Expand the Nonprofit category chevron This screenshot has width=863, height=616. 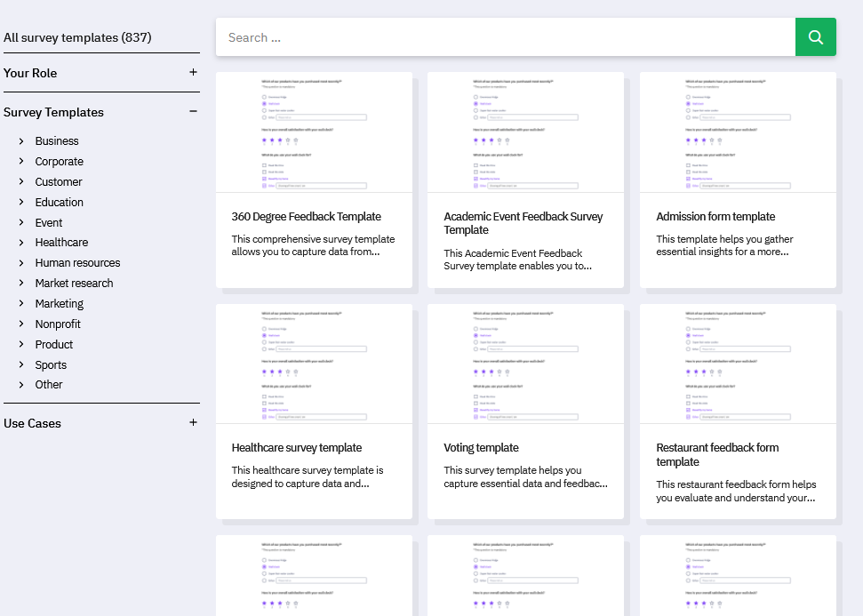(21, 324)
